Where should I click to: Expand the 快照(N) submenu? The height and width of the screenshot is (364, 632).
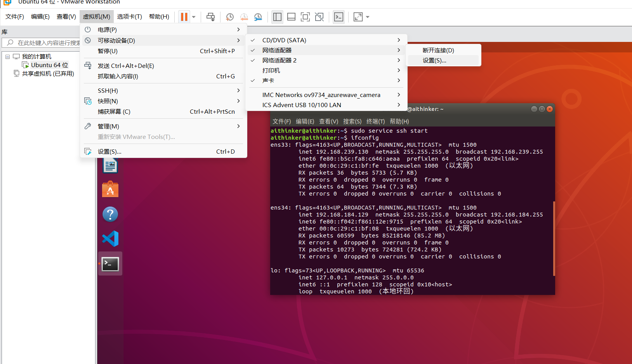click(163, 101)
